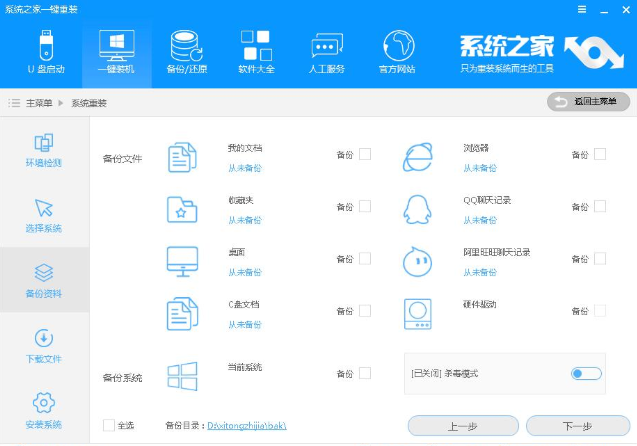Click the U盘启动 USB drive icon
637x446 pixels.
click(x=45, y=46)
